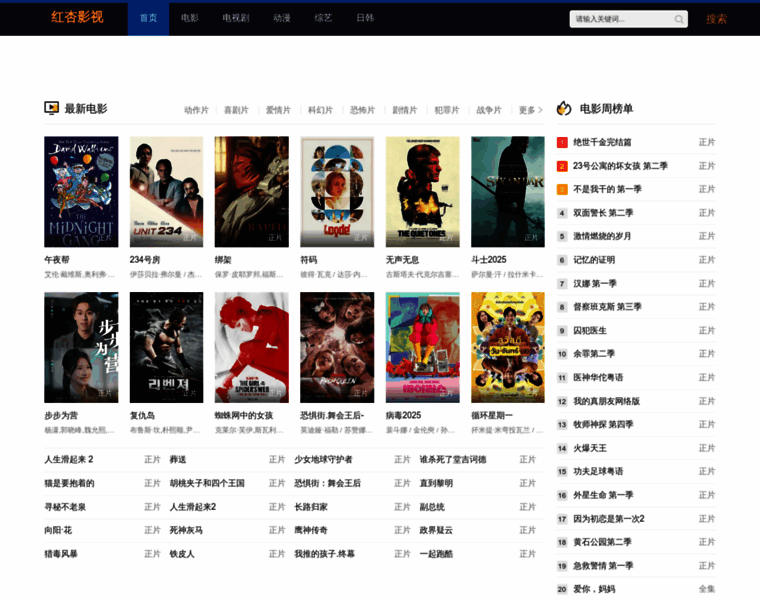
Task: Click the search magnifier icon
Action: tap(679, 19)
